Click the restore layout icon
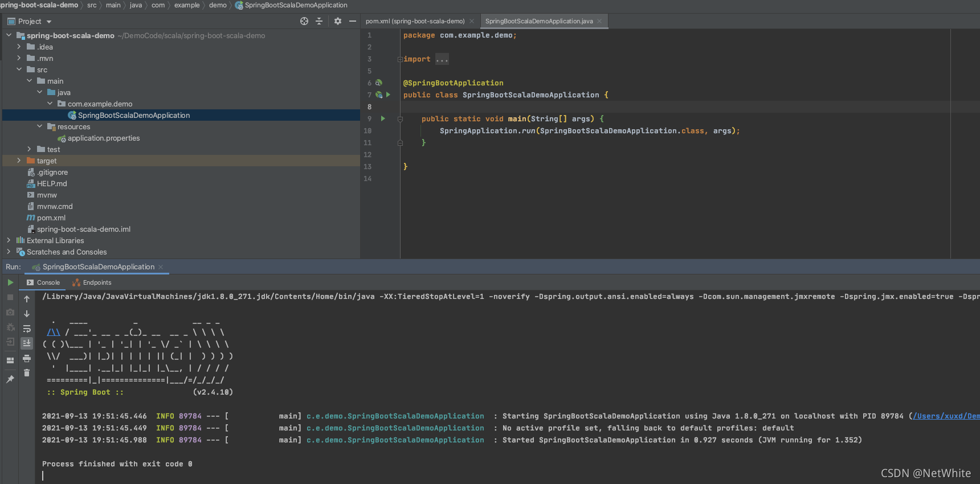 pos(10,360)
